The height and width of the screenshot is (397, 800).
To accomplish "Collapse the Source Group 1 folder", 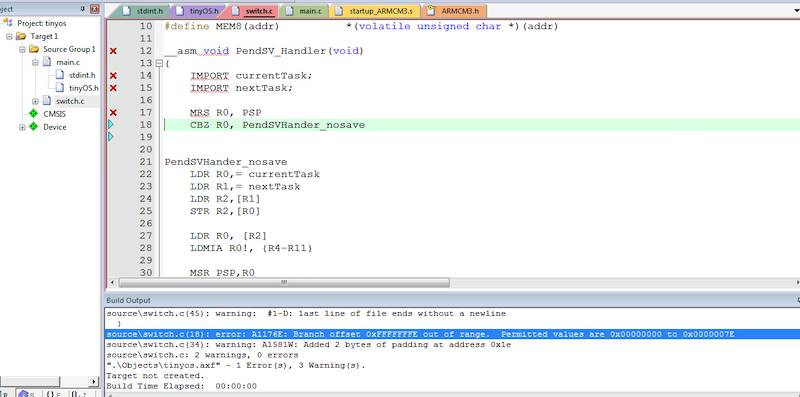I will [22, 49].
